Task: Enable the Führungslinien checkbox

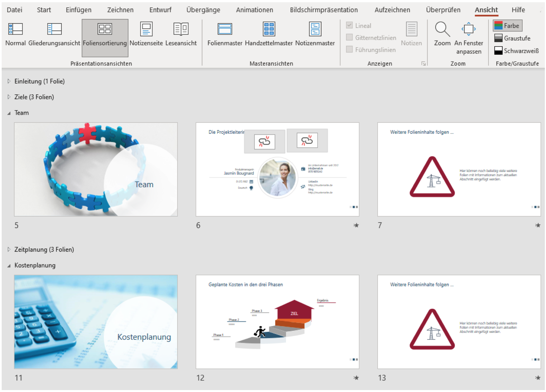Action: click(x=349, y=49)
